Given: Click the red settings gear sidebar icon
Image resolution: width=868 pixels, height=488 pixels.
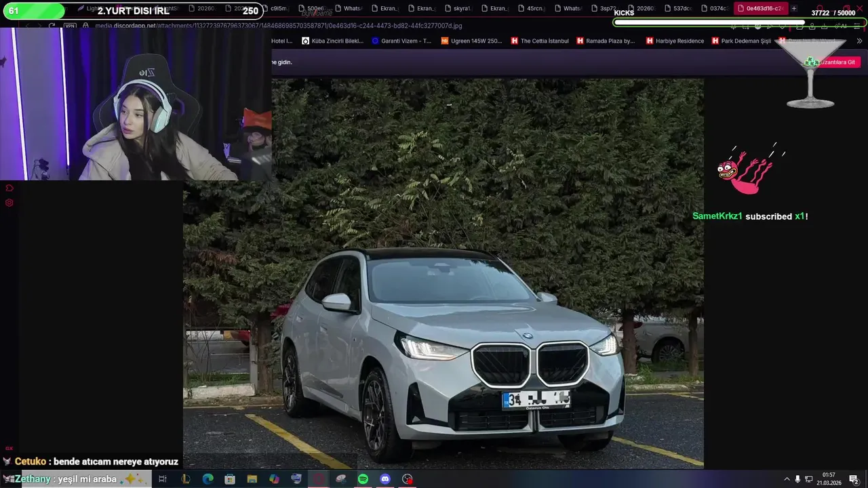Looking at the screenshot, I should [9, 203].
